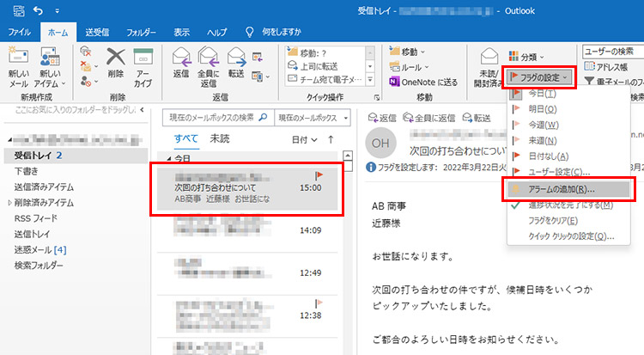Switch to the 送受信 ribbon tab
The image size is (644, 355).
99,32
